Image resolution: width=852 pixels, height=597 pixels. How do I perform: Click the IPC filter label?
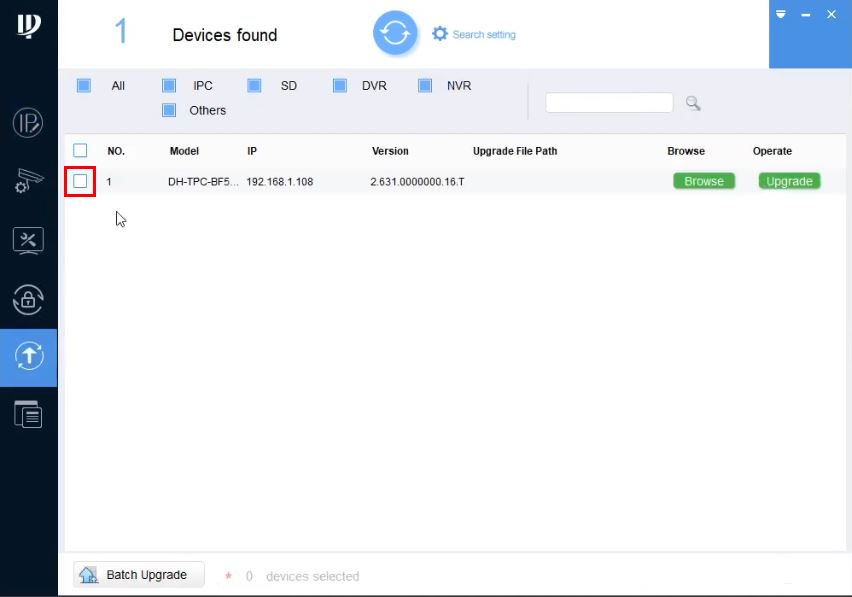click(203, 86)
